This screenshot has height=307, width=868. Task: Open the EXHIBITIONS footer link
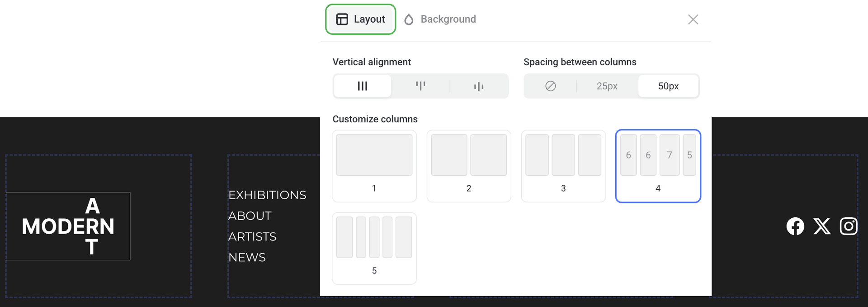[x=267, y=195]
